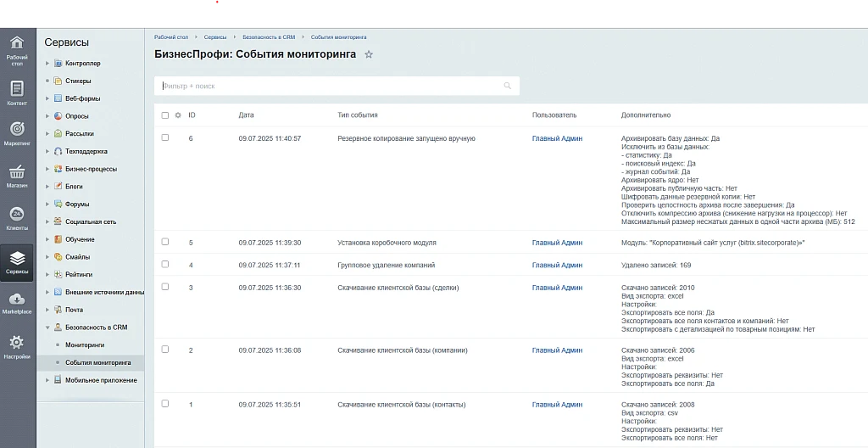This screenshot has height=448, width=868.
Task: Click the Мобильное приложение tree icon
Action: (x=58, y=380)
